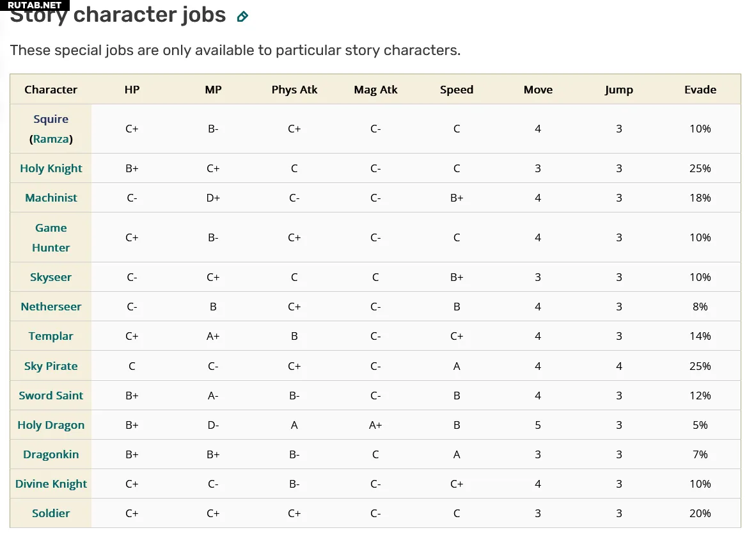Go to the Netherseer job link
The image size is (756, 544).
pyautogui.click(x=51, y=307)
